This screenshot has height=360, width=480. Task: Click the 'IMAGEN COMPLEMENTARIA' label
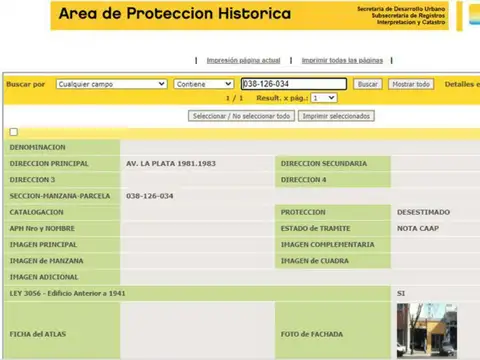pyautogui.click(x=327, y=245)
